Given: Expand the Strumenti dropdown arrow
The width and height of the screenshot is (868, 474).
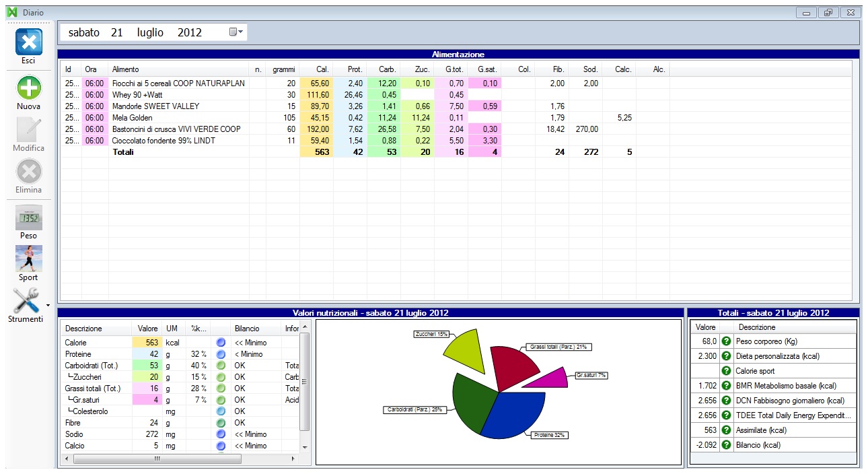Looking at the screenshot, I should pyautogui.click(x=48, y=305).
